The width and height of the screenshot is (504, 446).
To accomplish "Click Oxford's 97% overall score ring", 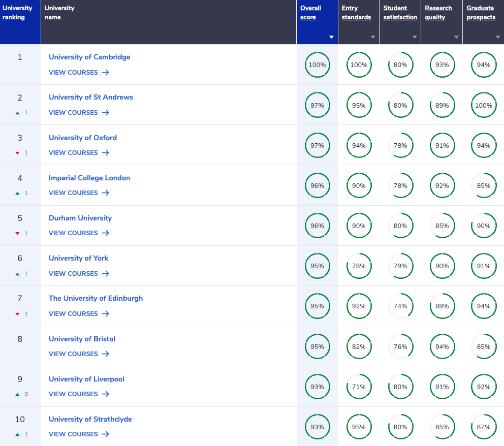I will tap(318, 145).
